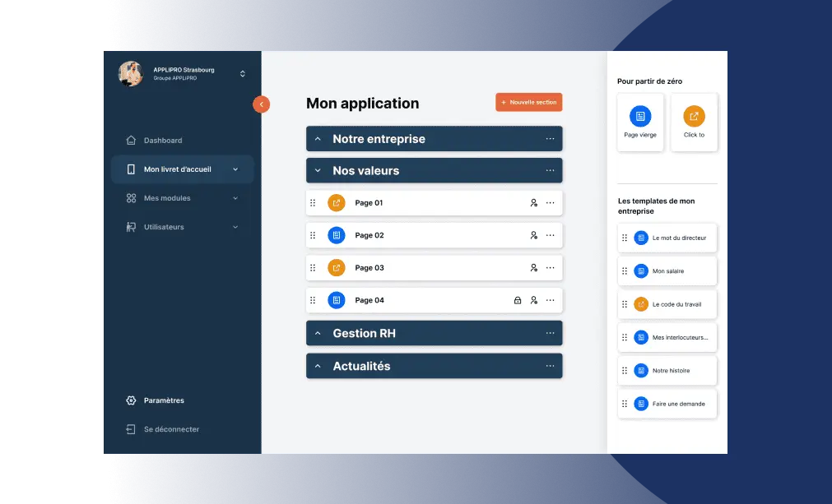
Task: Click the user permissions icon on Page 04
Action: pyautogui.click(x=534, y=300)
